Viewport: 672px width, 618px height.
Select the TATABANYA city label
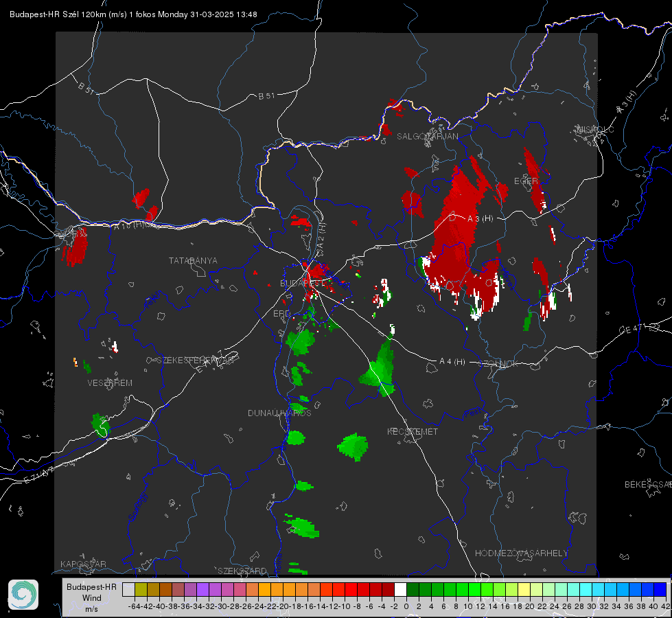(193, 260)
